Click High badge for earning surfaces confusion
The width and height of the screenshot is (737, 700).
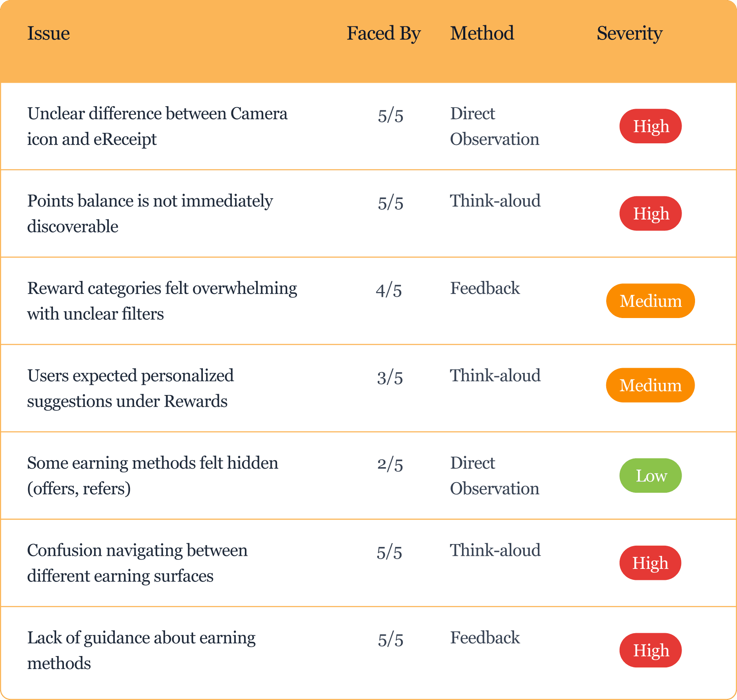[x=651, y=563]
